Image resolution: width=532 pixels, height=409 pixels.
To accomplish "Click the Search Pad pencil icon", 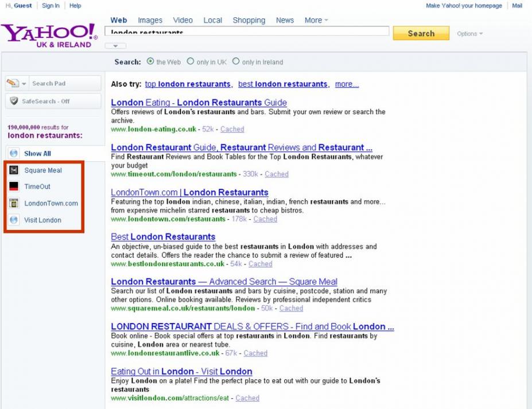I will click(x=12, y=83).
